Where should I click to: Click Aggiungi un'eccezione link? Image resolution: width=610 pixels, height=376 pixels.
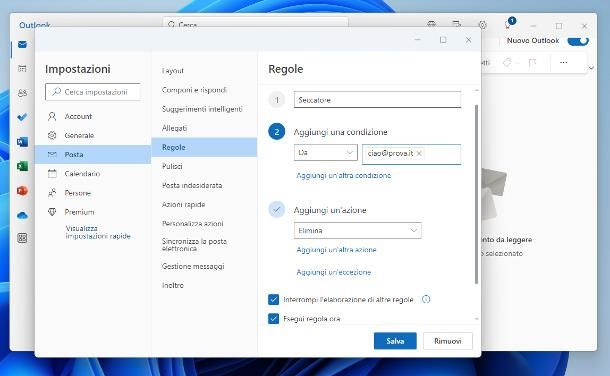334,272
